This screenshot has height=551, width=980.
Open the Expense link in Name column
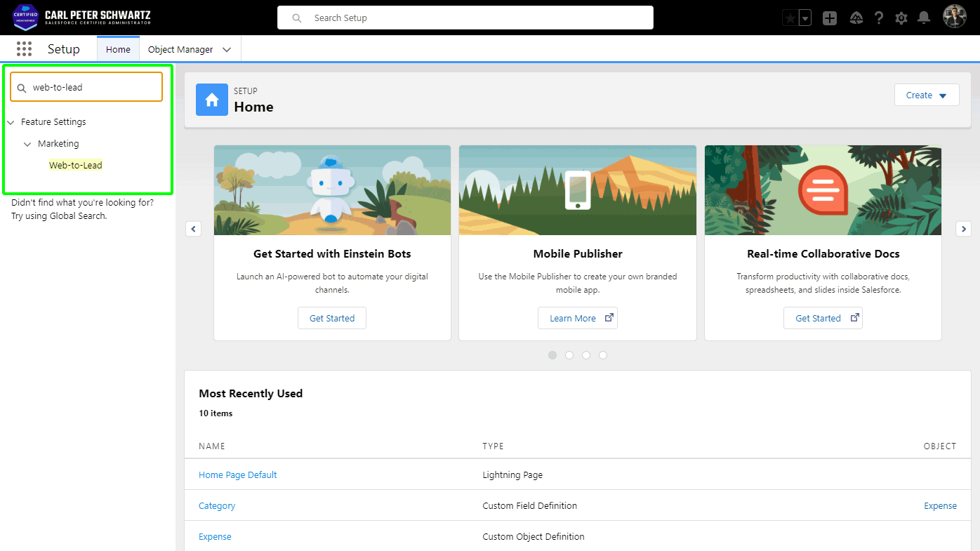(x=215, y=537)
